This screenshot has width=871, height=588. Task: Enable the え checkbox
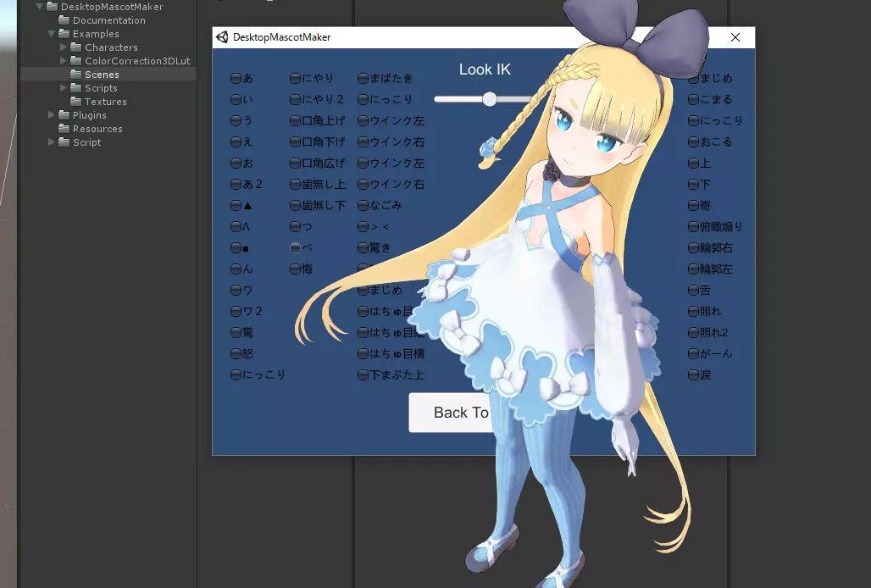[236, 141]
